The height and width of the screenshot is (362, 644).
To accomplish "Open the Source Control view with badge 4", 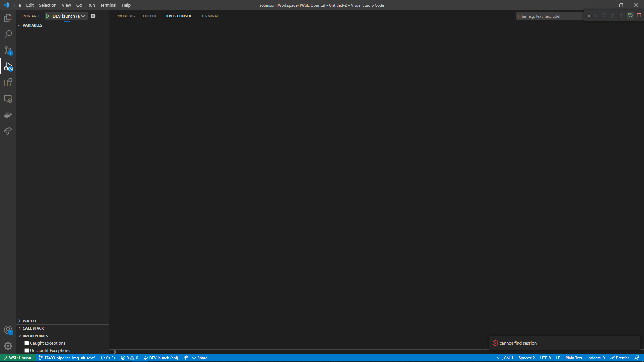I will [x=8, y=50].
